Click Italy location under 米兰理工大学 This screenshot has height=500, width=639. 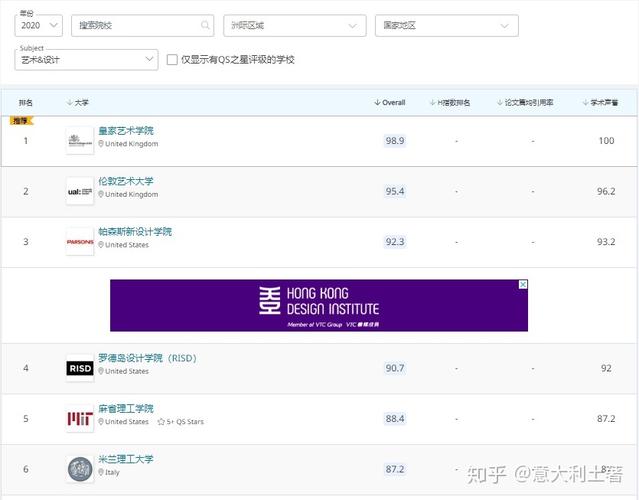coord(112,472)
